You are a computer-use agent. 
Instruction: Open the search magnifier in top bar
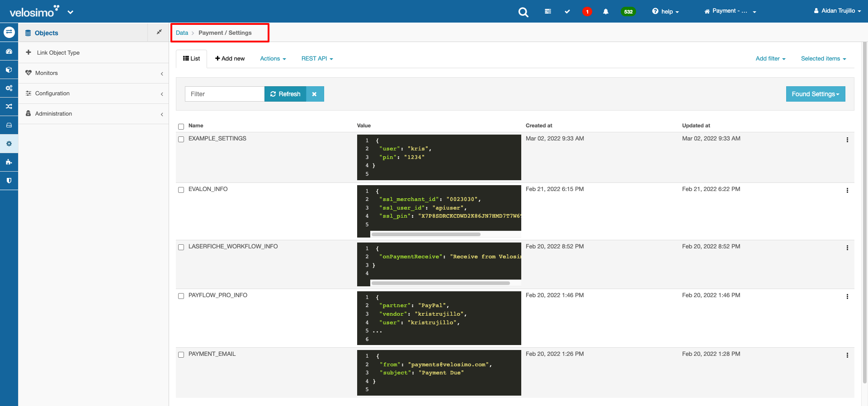(x=523, y=12)
